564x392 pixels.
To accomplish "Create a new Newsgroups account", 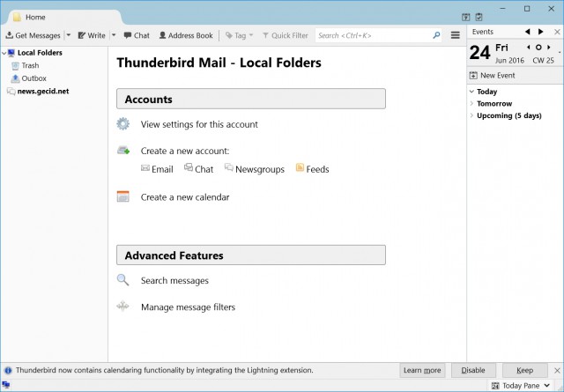I will pyautogui.click(x=255, y=169).
